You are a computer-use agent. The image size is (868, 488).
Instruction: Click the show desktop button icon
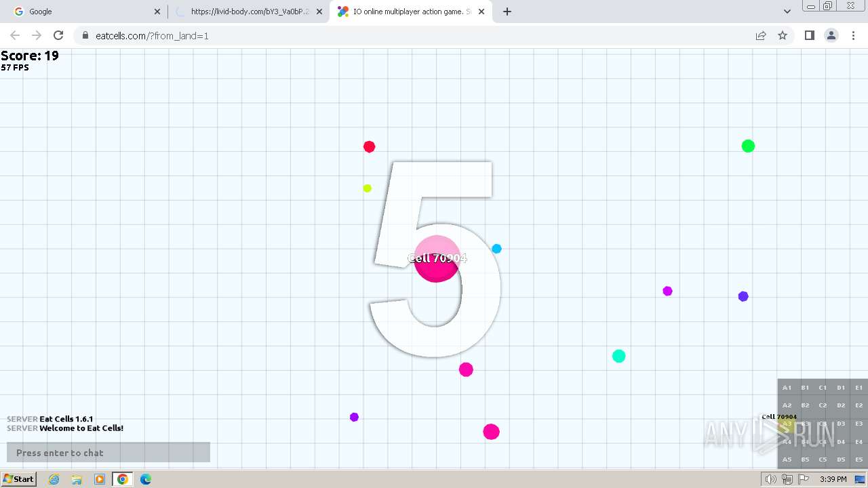[x=860, y=479]
